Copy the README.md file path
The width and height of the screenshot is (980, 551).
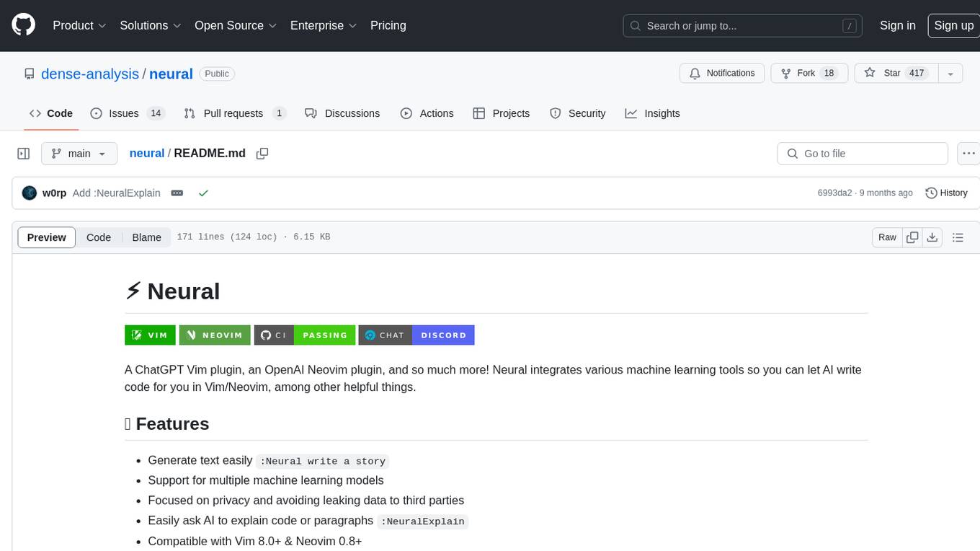click(x=262, y=154)
